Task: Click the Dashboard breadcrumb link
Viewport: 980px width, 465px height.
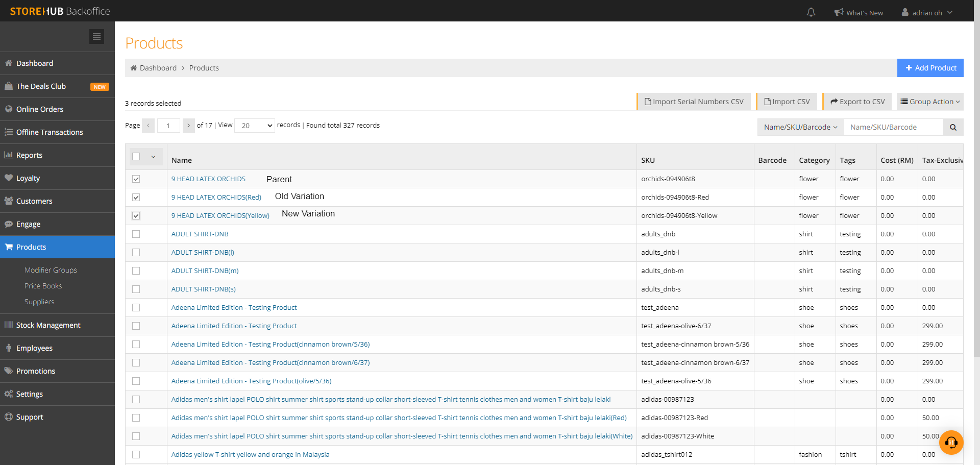Action: click(158, 68)
